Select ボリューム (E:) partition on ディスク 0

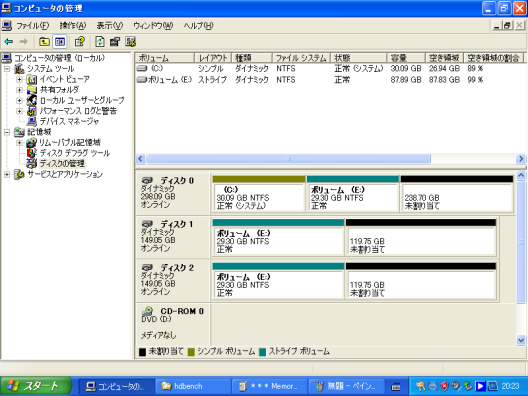353,194
